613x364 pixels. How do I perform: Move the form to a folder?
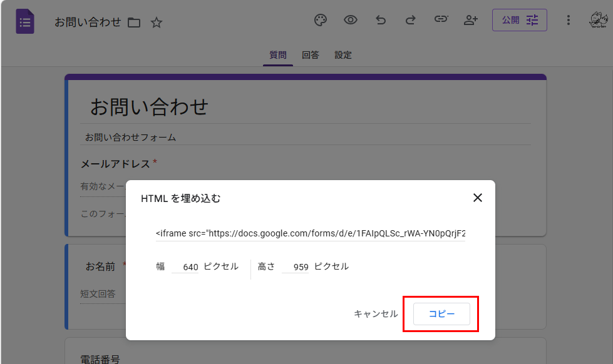tap(134, 21)
